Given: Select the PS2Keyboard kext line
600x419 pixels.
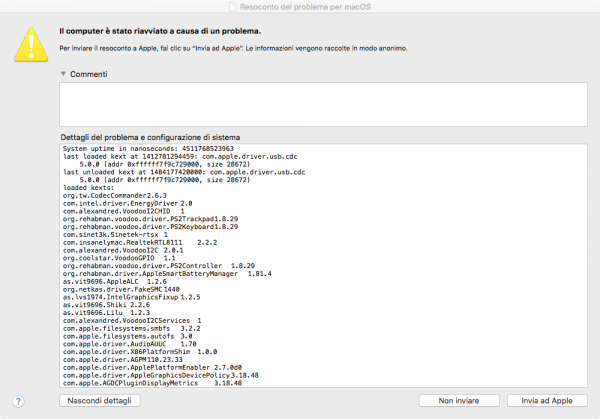Looking at the screenshot, I should pyautogui.click(x=150, y=227).
